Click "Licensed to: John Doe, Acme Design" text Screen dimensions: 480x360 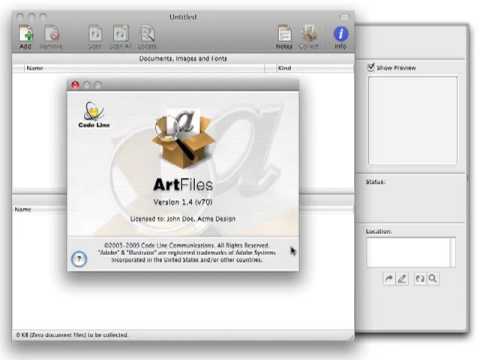tap(183, 219)
